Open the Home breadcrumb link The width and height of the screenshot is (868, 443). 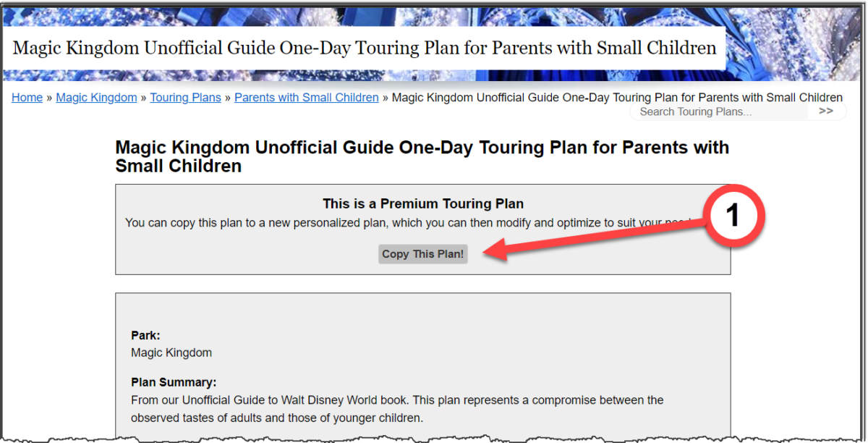[x=27, y=97]
